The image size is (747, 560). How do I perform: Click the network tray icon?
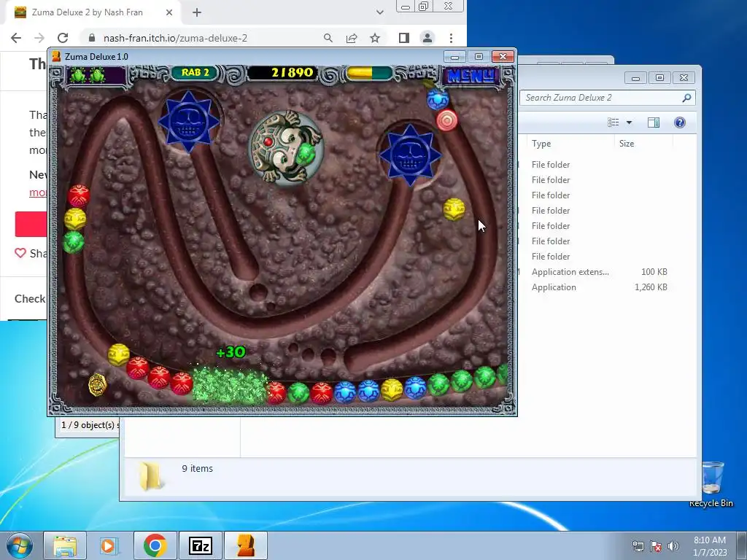coord(638,545)
